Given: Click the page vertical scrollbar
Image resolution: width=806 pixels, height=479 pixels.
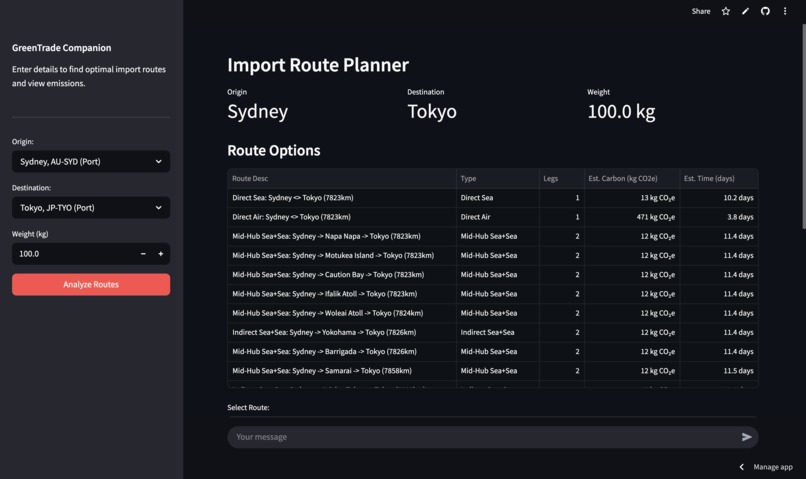Looking at the screenshot, I should (x=803, y=126).
